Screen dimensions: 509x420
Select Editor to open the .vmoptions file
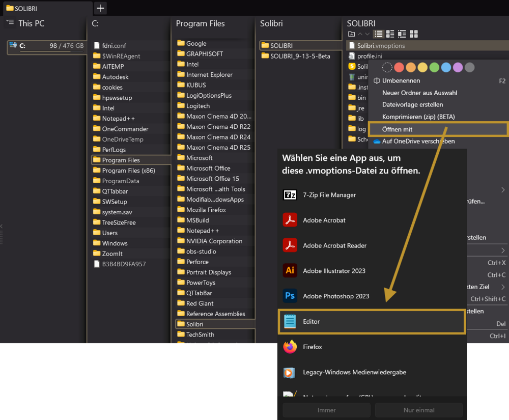[372, 321]
